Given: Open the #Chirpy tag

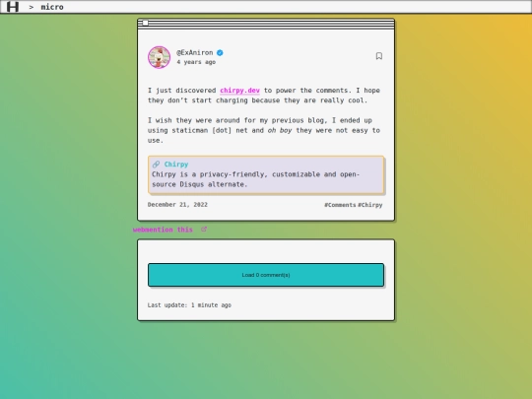Looking at the screenshot, I should [x=370, y=205].
